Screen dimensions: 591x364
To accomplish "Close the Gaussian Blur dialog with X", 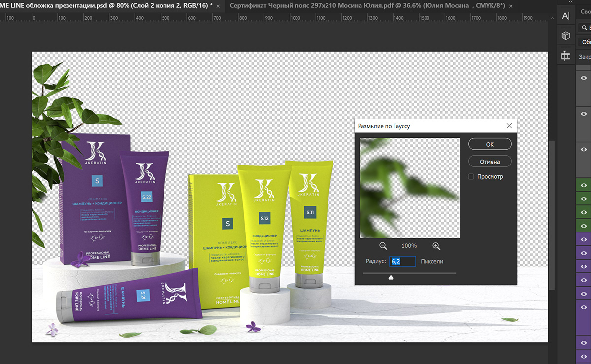I will [509, 126].
